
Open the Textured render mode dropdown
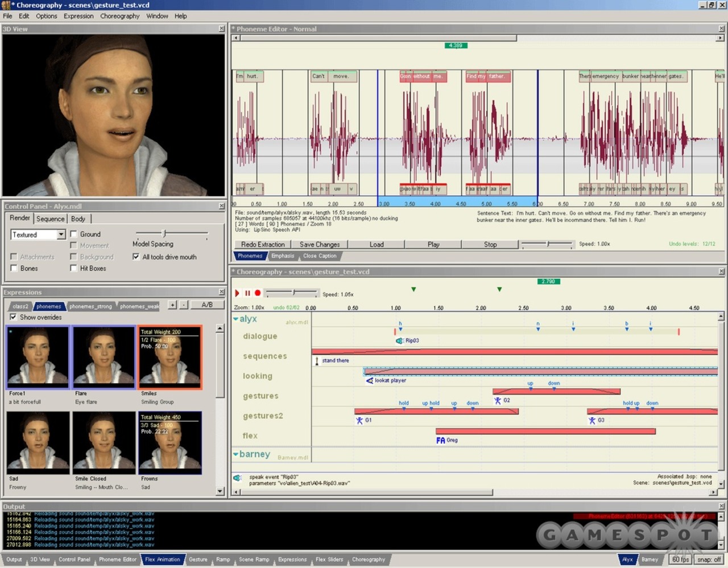(61, 234)
